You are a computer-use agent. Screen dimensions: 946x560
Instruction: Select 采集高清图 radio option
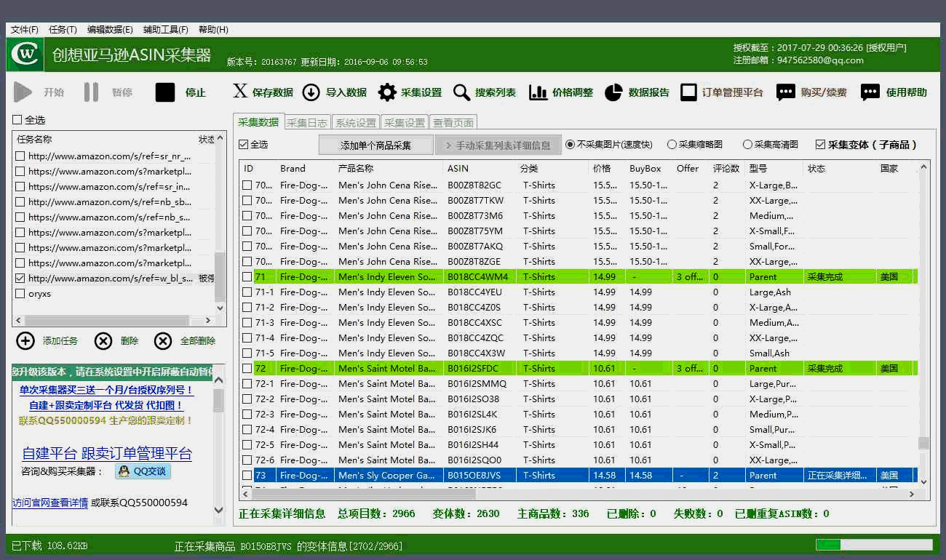coord(747,145)
